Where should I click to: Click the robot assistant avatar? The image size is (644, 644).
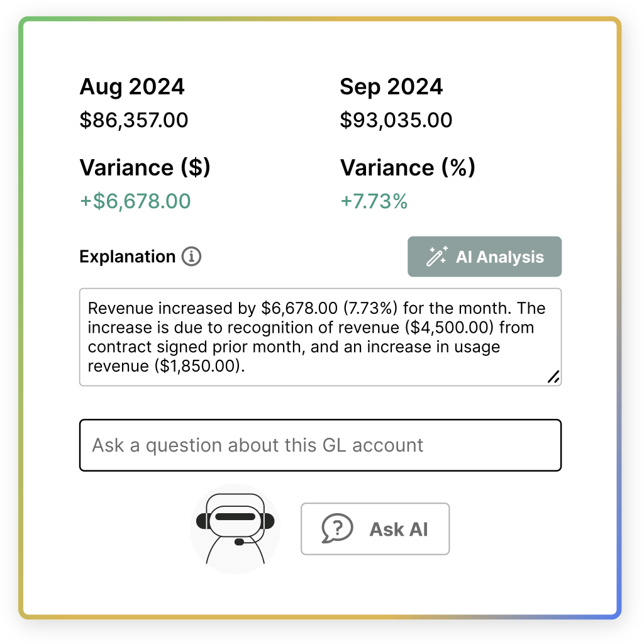235,528
